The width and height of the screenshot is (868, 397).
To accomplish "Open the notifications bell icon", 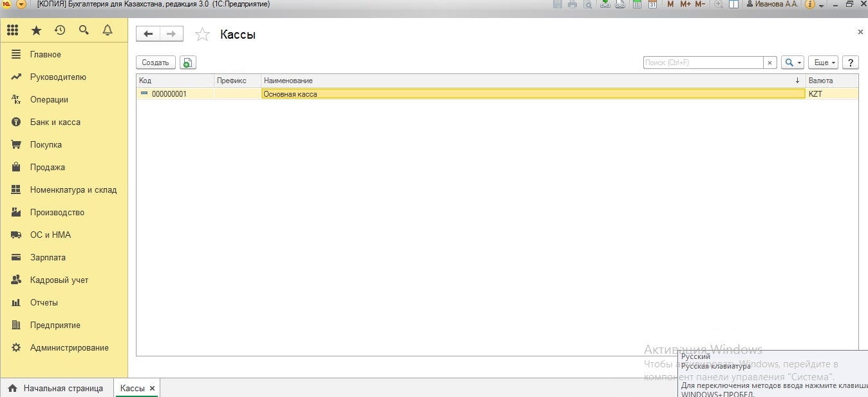I will (x=108, y=30).
